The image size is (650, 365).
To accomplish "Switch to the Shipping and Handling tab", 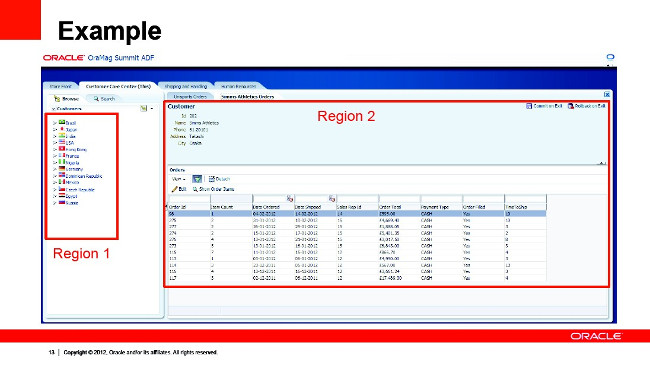I will click(x=186, y=86).
